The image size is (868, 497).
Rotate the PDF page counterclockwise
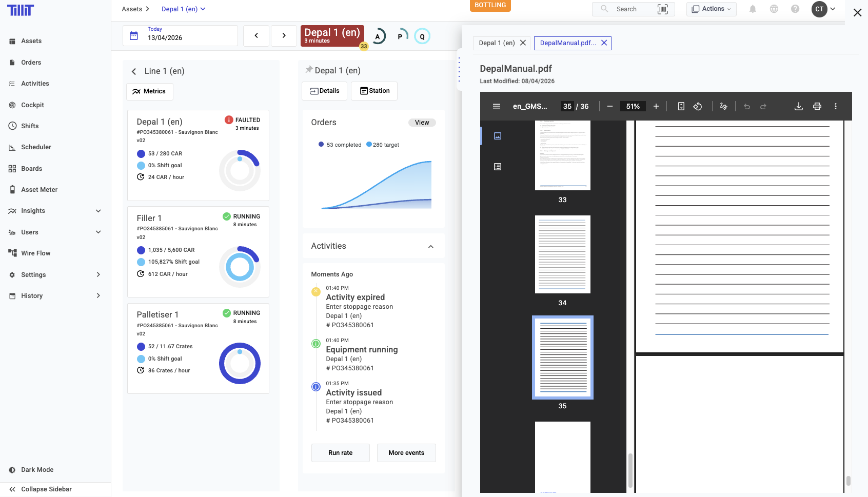click(697, 106)
